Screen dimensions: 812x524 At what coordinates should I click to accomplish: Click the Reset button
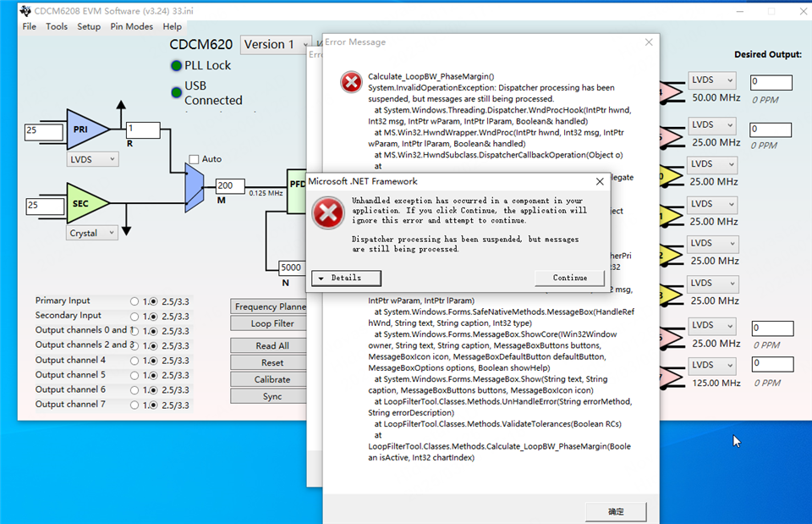[269, 363]
